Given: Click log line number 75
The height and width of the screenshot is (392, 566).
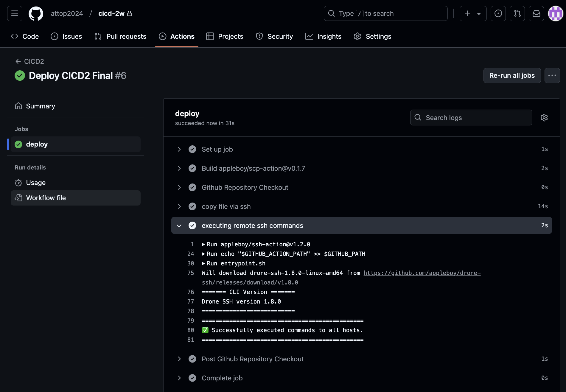Looking at the screenshot, I should 191,273.
